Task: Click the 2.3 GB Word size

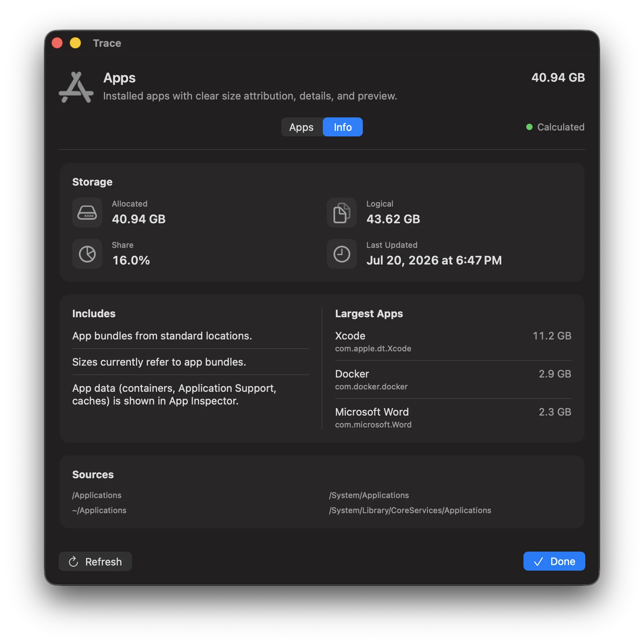Action: (x=555, y=412)
